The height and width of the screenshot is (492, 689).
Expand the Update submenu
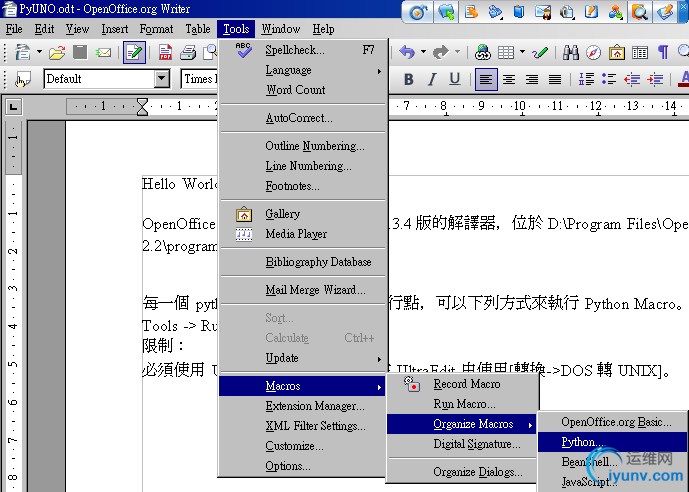tap(303, 358)
